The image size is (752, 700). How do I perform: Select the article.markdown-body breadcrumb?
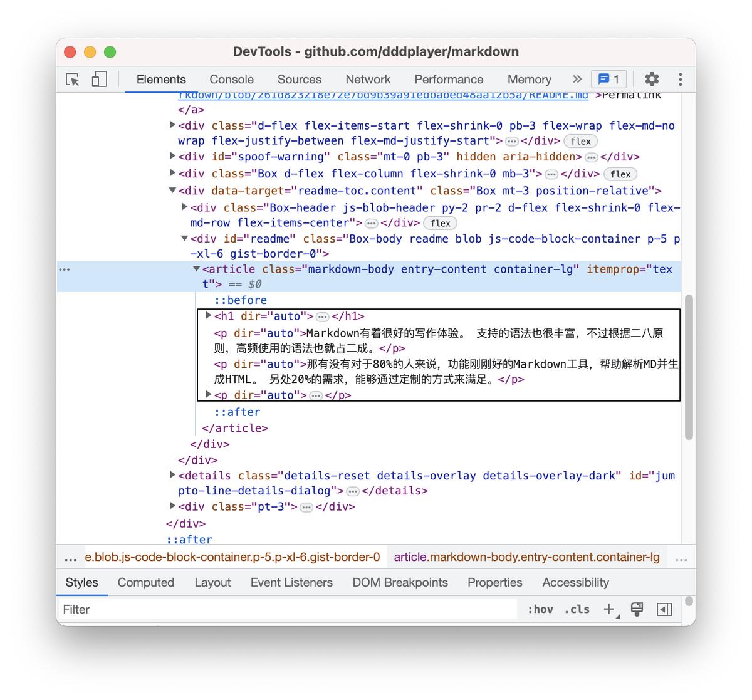(526, 556)
